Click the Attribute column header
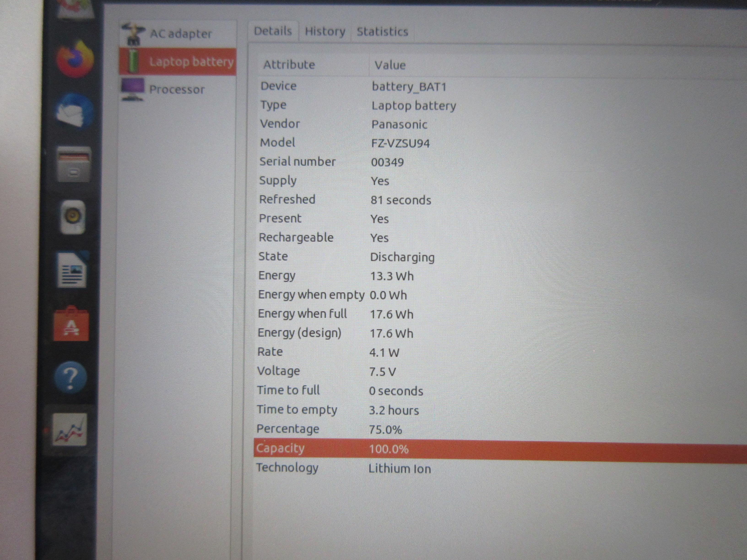747x560 pixels. (289, 65)
